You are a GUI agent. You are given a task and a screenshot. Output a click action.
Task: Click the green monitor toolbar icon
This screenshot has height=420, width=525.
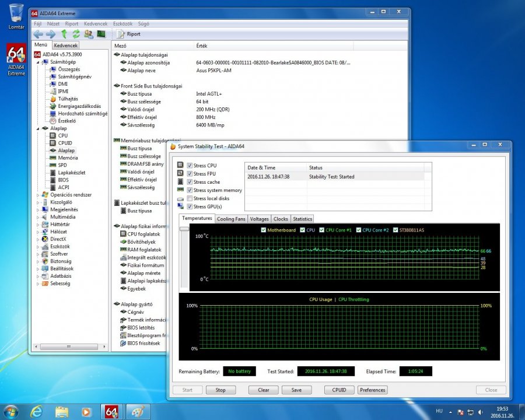point(101,34)
